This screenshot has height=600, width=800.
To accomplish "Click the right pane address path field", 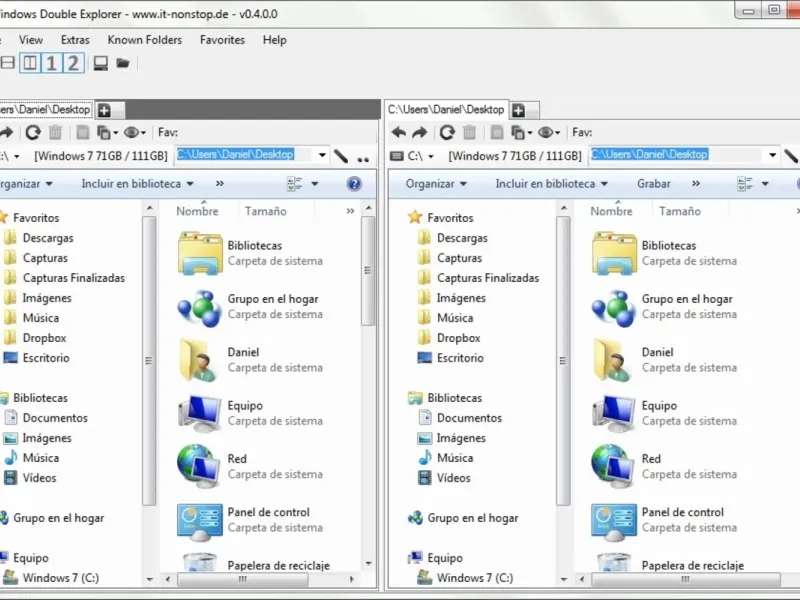I will (x=679, y=155).
